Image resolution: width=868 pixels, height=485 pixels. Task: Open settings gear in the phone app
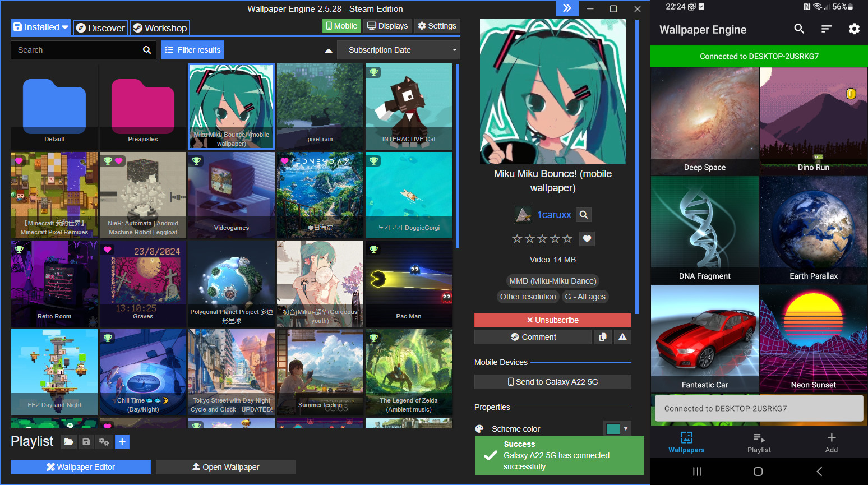pyautogui.click(x=854, y=29)
